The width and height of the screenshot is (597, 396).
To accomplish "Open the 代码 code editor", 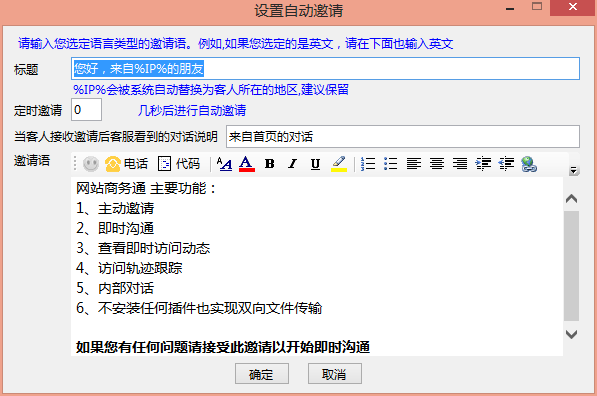I will click(179, 164).
